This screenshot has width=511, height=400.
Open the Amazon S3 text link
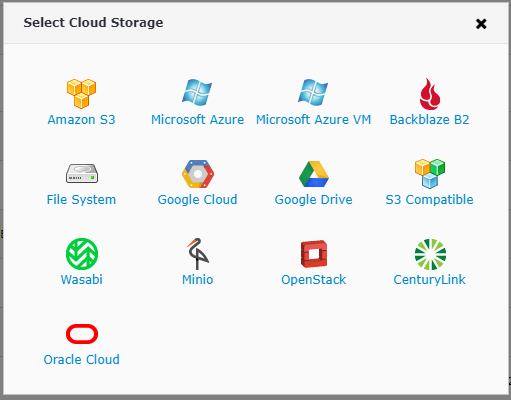click(x=81, y=119)
